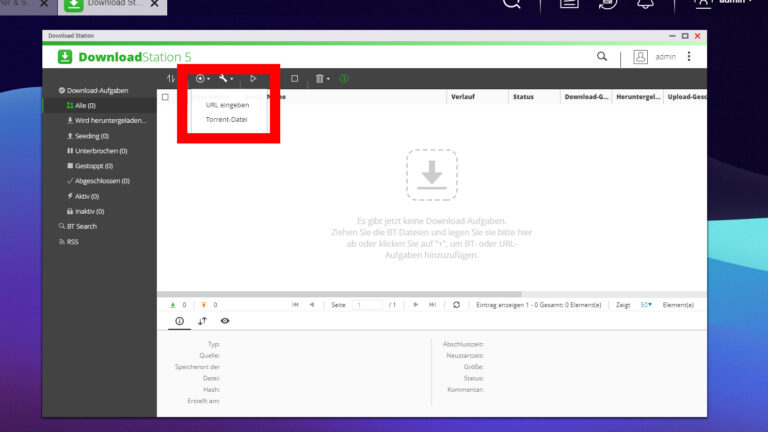Select 'Unterbrochen (0)' filter
Viewport: 768px width, 432px height.
99,151
